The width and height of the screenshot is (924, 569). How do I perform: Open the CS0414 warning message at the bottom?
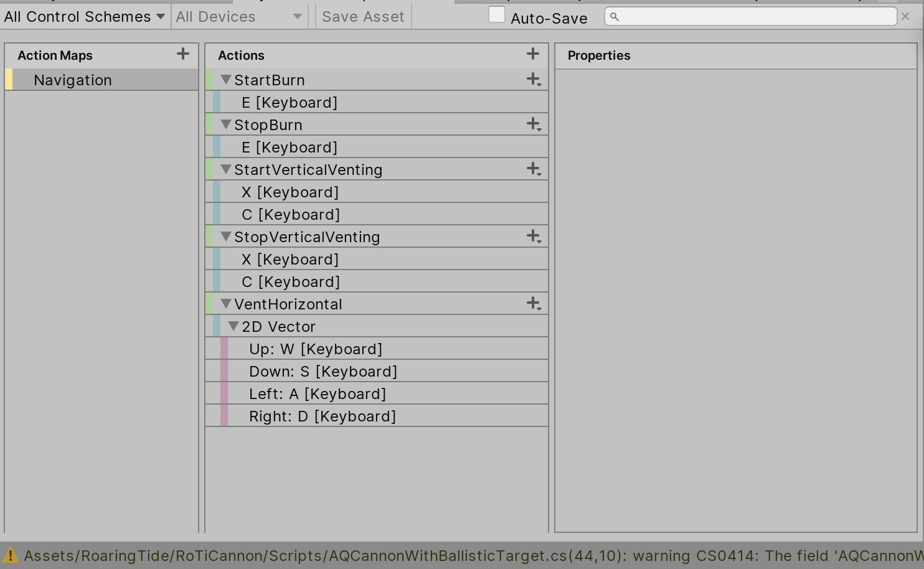374,555
